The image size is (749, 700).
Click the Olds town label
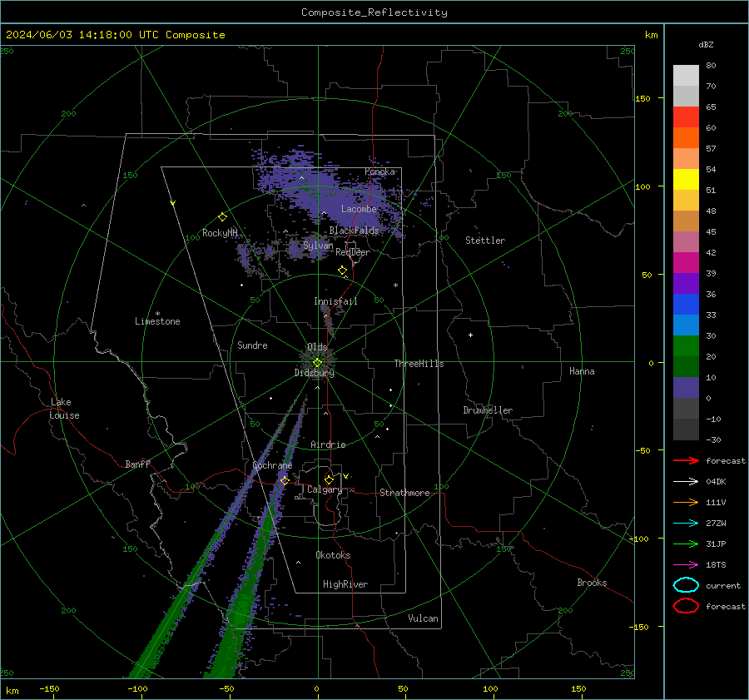pyautogui.click(x=317, y=347)
